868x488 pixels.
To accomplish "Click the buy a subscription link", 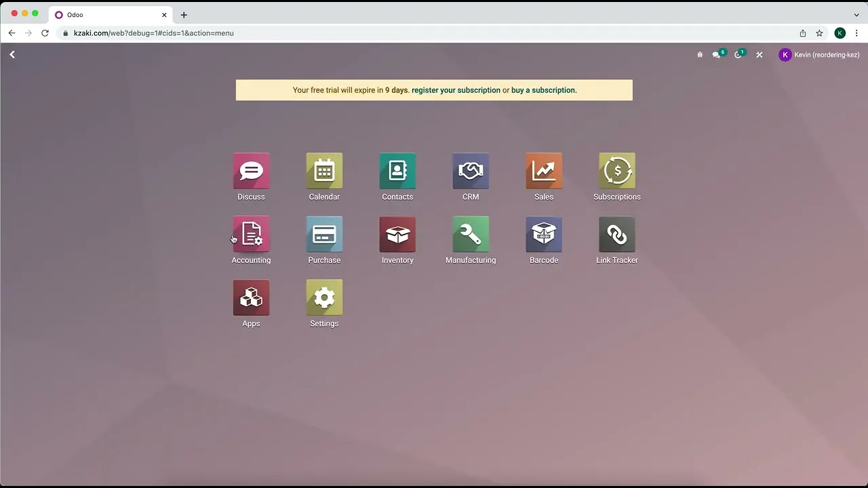I will pos(544,90).
